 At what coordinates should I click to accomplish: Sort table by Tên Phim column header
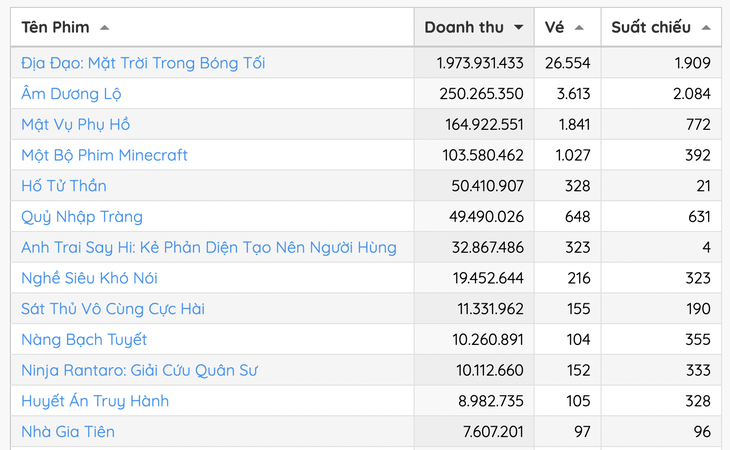click(212, 27)
